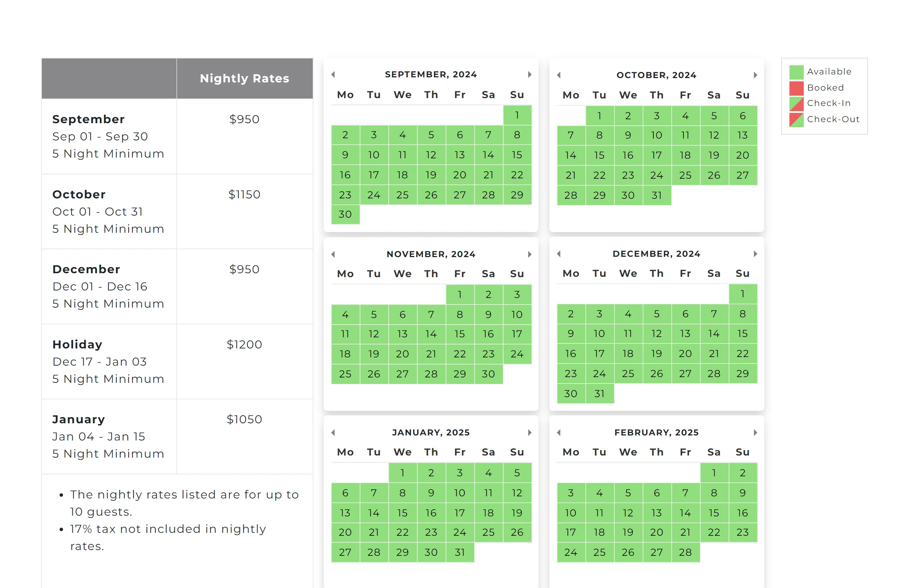Click previous arrow on November 2024 calendar
The image size is (898, 588).
[333, 254]
